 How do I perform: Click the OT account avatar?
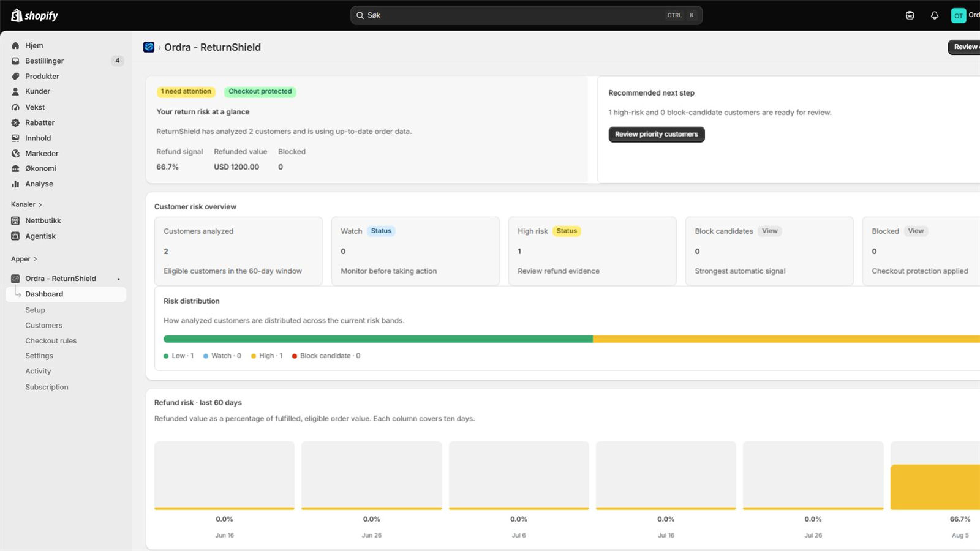click(959, 15)
